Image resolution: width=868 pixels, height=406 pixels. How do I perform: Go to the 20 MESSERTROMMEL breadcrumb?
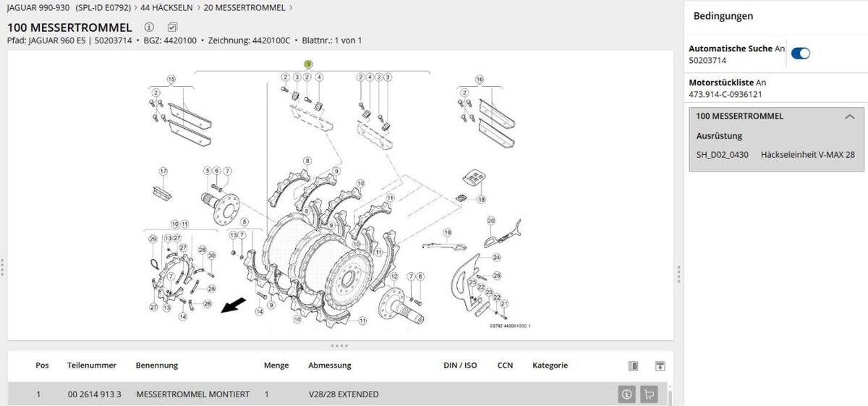244,7
